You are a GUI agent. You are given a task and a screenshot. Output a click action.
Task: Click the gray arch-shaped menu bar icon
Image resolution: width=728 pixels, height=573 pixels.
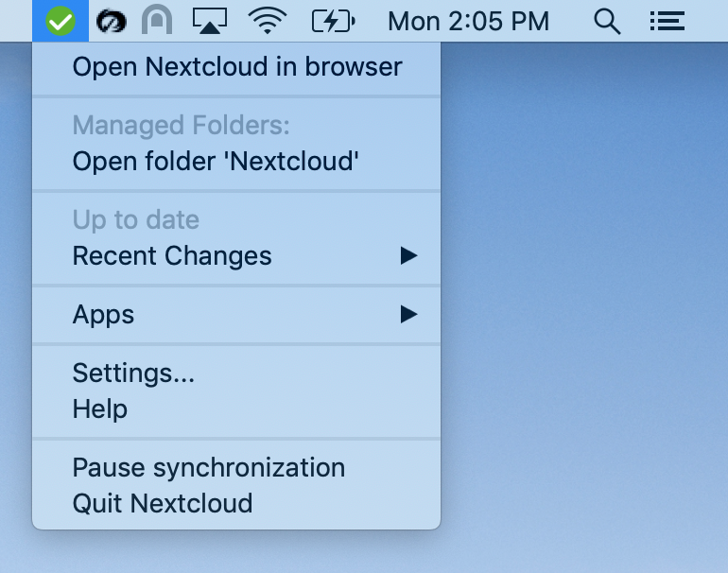(157, 21)
